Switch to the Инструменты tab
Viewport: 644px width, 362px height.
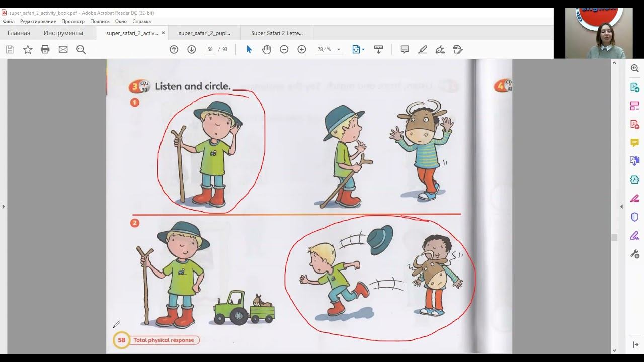coord(63,33)
